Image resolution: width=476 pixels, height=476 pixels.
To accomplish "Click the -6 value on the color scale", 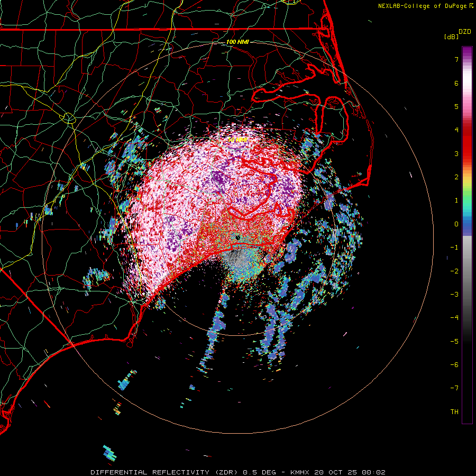I will click(454, 365).
